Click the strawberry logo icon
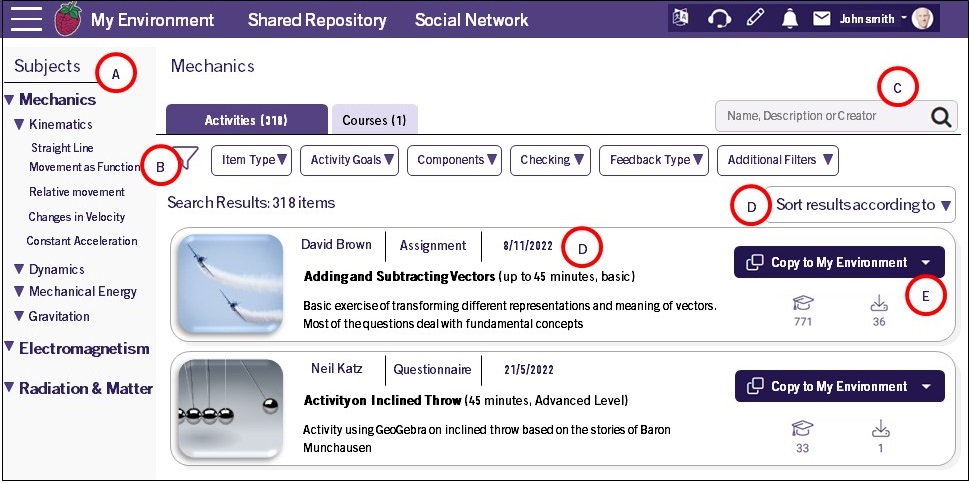The height and width of the screenshot is (483, 969). (67, 19)
